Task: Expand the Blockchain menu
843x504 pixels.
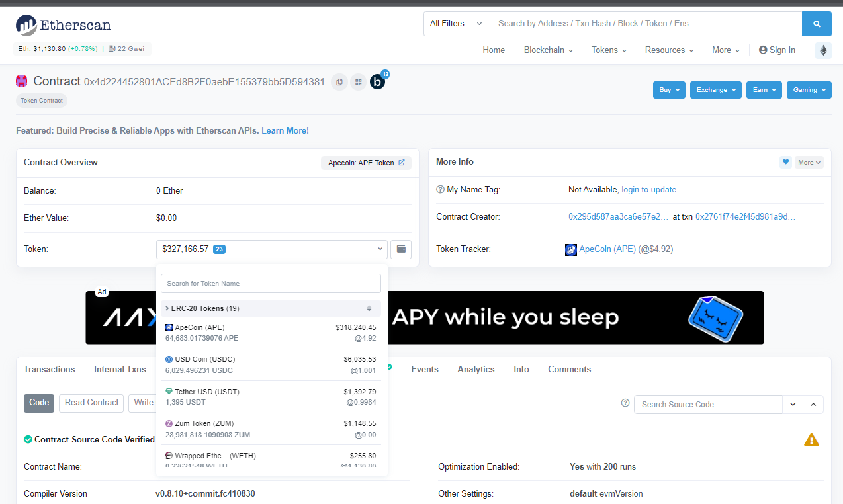Action: (549, 50)
